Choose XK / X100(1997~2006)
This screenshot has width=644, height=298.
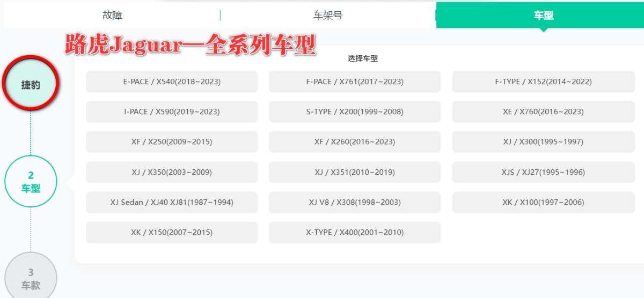(x=543, y=203)
